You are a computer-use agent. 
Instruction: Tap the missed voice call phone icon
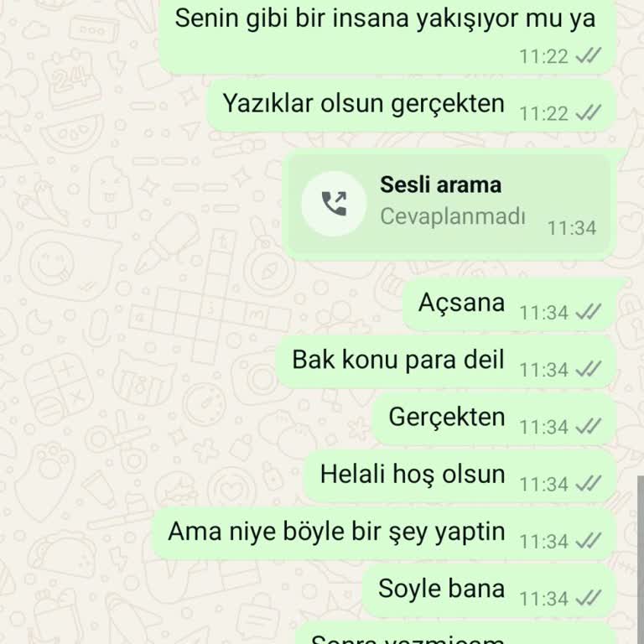coord(334,203)
